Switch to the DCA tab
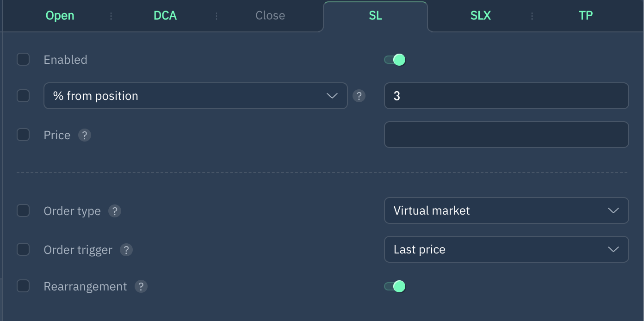The image size is (644, 321). coord(165,16)
